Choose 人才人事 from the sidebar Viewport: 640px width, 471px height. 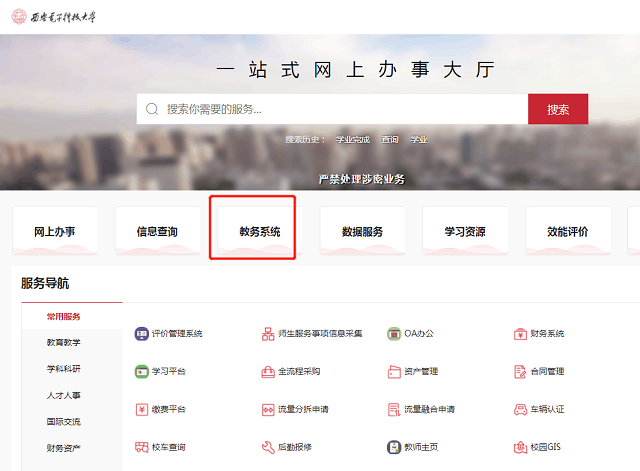coord(63,395)
